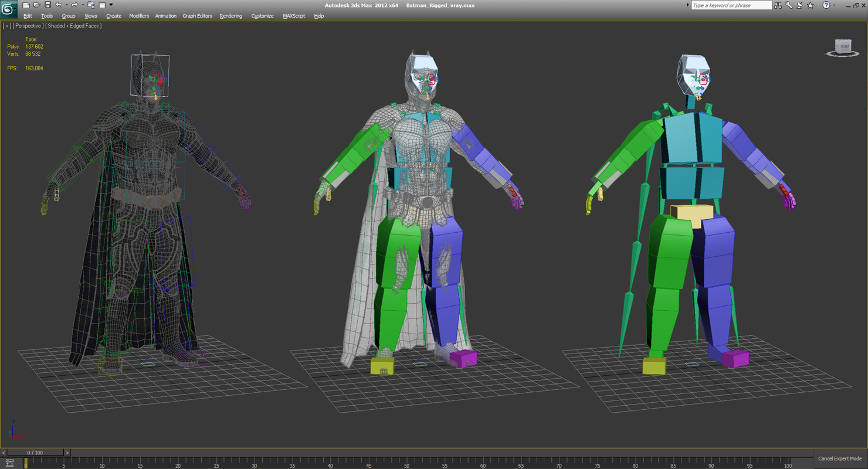Open the Group menu
This screenshot has height=469, width=868.
(x=69, y=16)
